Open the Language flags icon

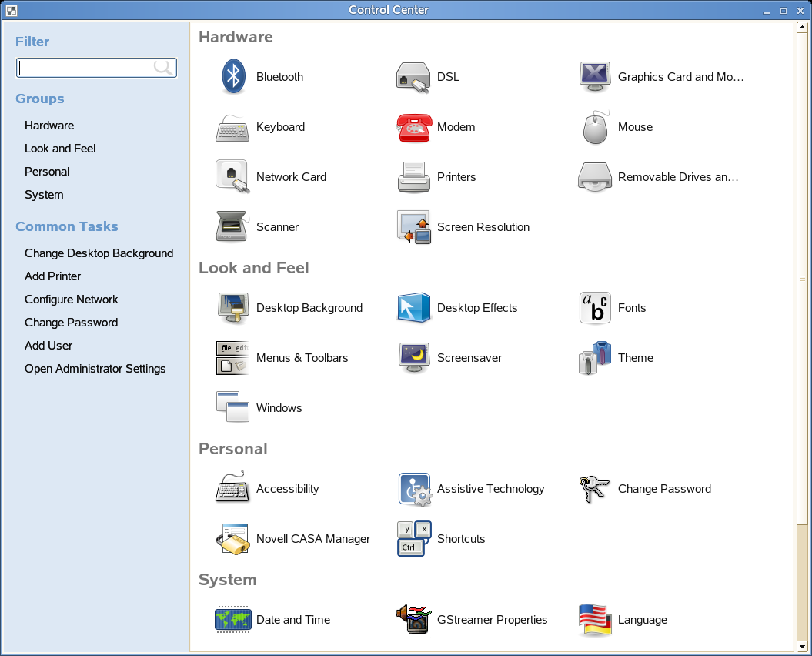tap(594, 620)
